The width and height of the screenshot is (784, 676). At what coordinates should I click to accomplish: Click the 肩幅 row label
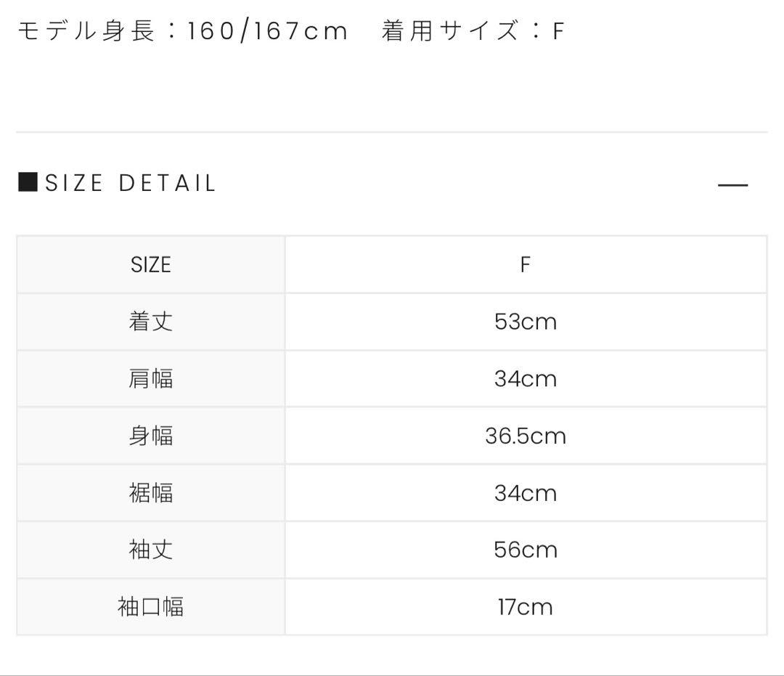[150, 378]
